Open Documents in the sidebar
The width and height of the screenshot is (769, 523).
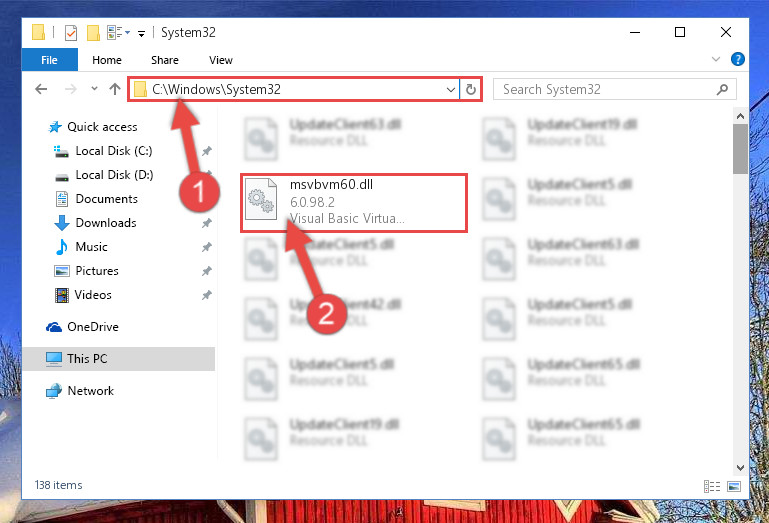pos(106,199)
